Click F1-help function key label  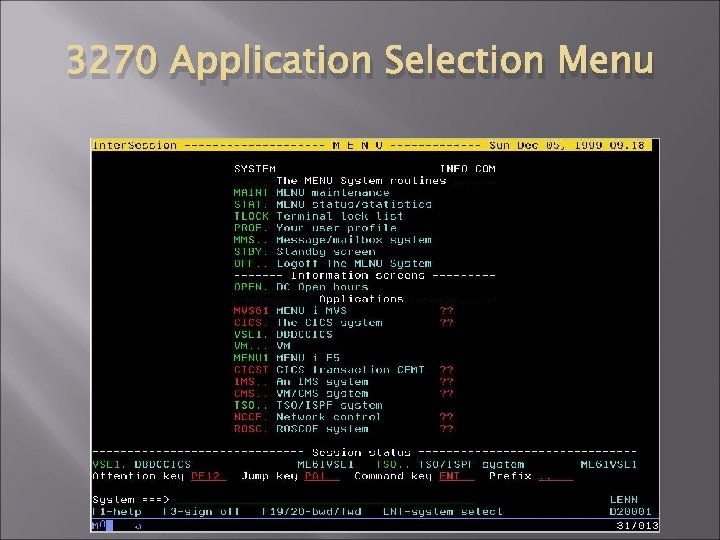(x=117, y=512)
